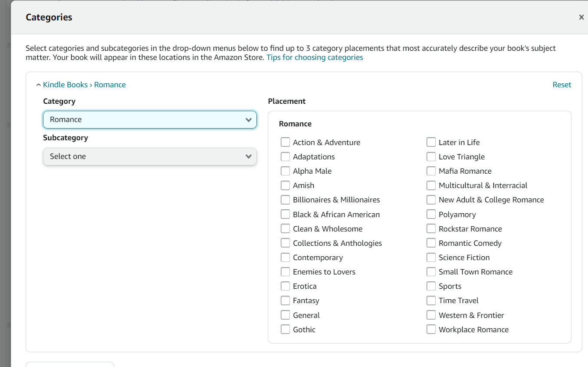
Task: Open Tips for choosing categories link
Action: 315,57
